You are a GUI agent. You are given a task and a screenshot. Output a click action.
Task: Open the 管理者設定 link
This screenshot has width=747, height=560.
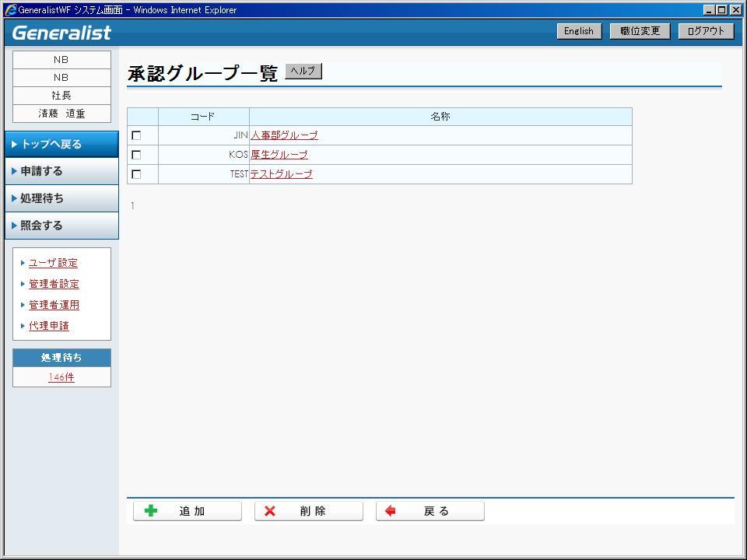click(54, 284)
